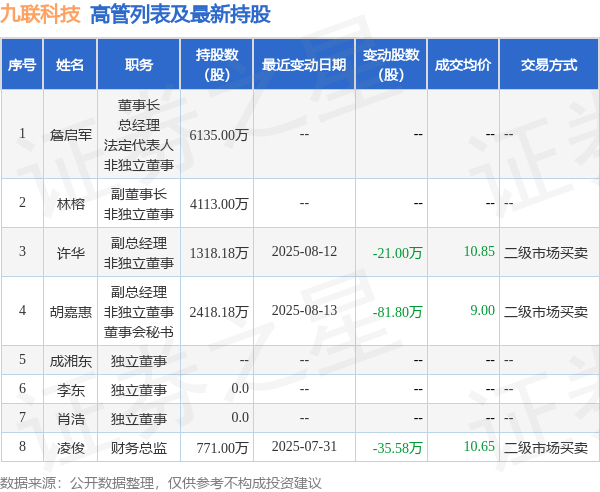Image resolution: width=600 pixels, height=492 pixels.
Task: Click 董事会秘书 in 胡嘉惠's positions
Action: 139,332
